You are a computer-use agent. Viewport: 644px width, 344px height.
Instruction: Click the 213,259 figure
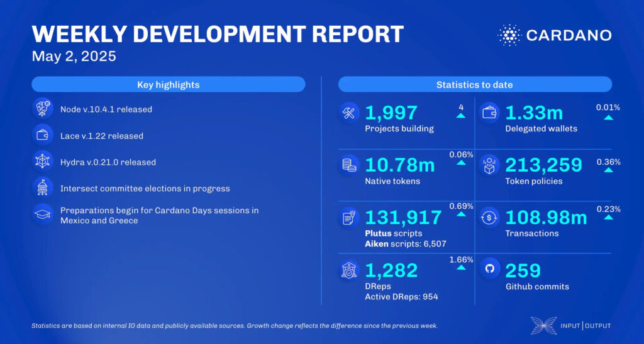click(544, 165)
